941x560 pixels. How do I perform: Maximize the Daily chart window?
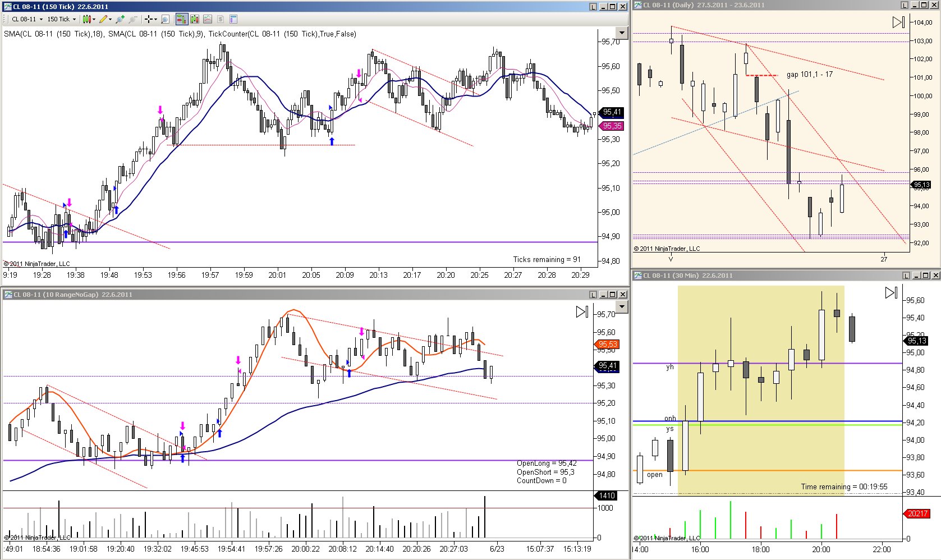[925, 5]
